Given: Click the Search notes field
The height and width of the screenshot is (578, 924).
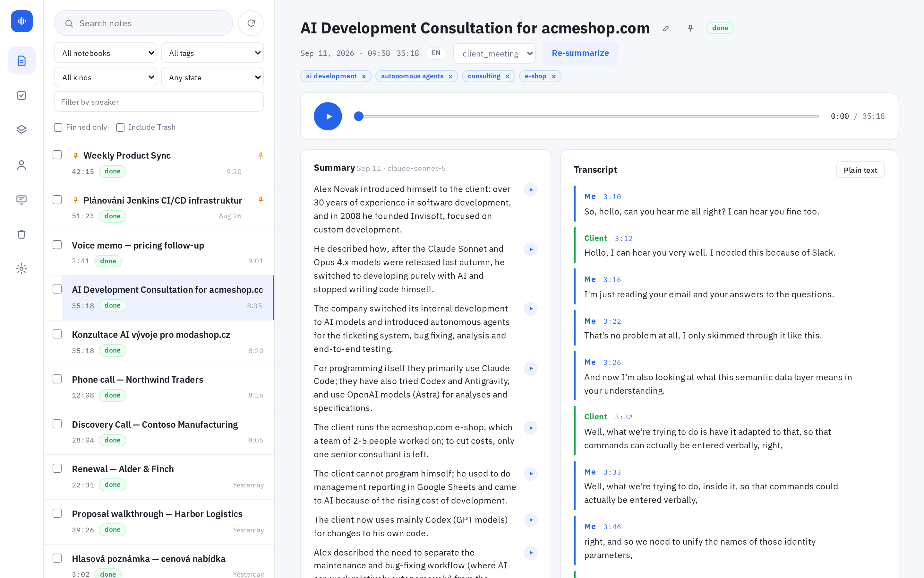Looking at the screenshot, I should tap(143, 23).
